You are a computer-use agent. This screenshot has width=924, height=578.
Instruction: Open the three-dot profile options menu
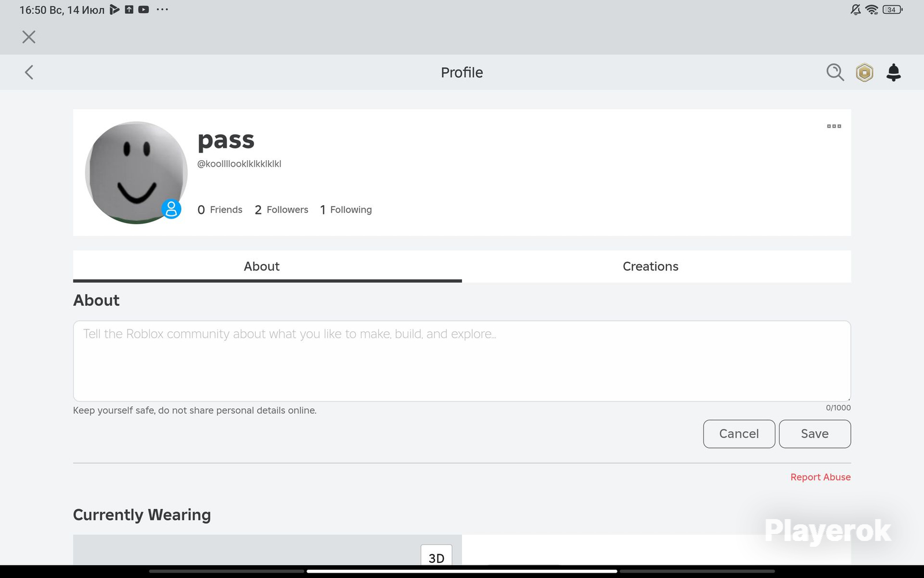[834, 126]
